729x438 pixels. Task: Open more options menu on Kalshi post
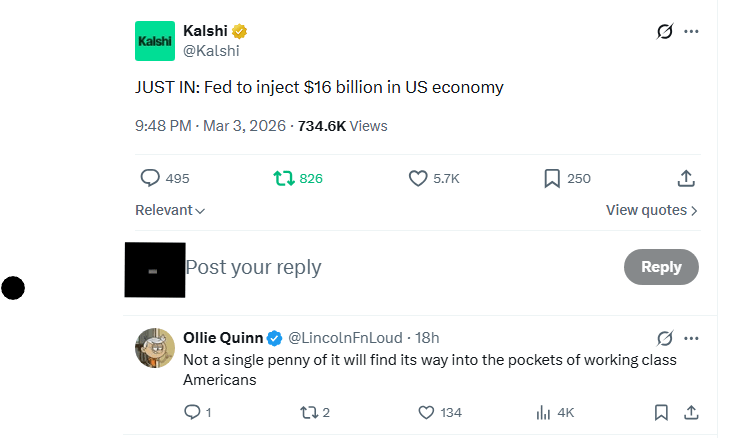[691, 31]
